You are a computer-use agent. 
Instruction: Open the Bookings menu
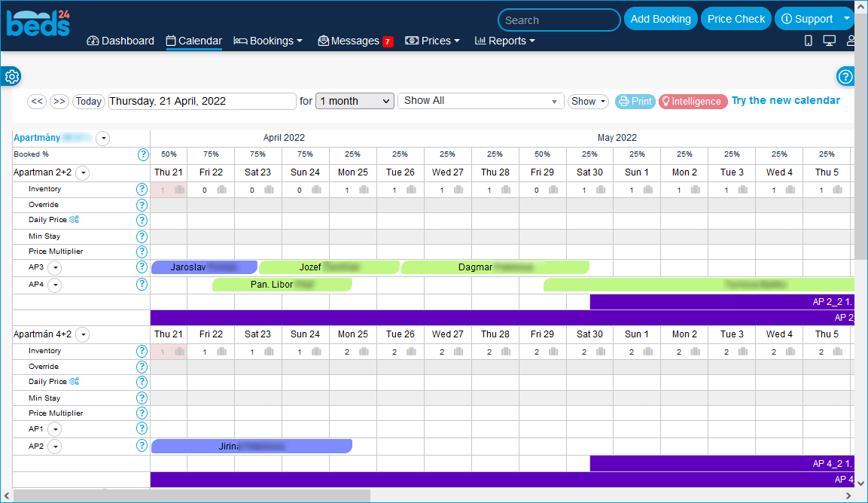(268, 41)
